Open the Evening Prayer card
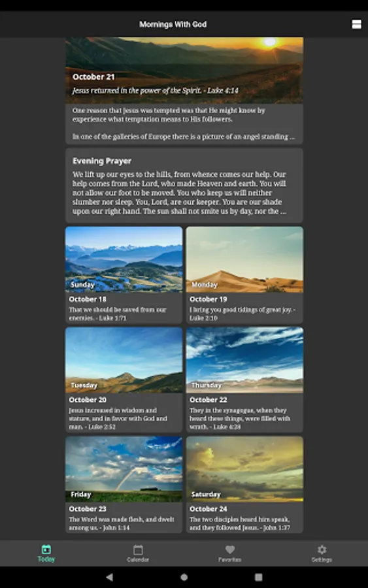The height and width of the screenshot is (588, 368). 184,186
